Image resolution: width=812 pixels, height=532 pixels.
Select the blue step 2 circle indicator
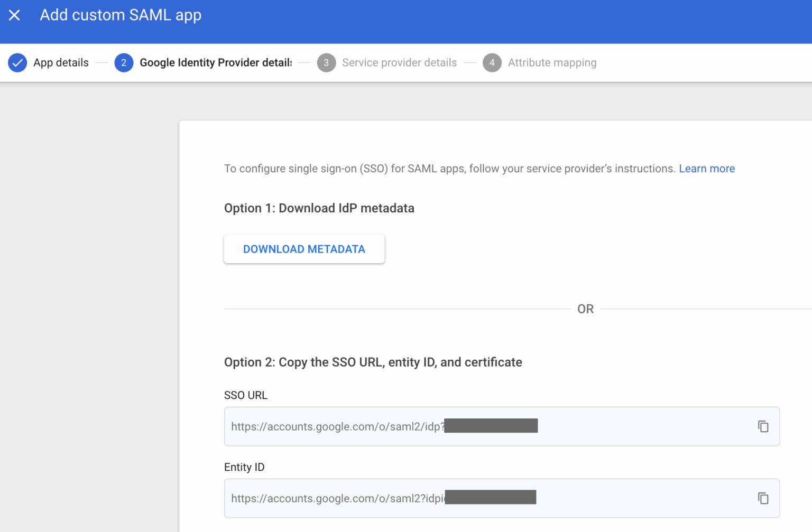click(x=124, y=62)
